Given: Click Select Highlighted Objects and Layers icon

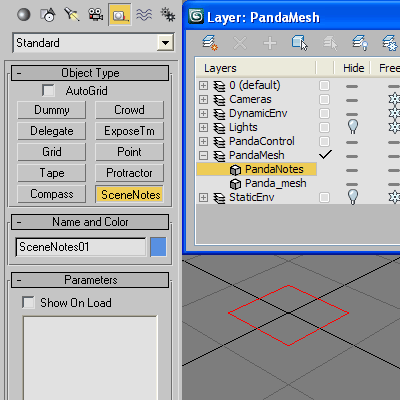Looking at the screenshot, I should point(300,43).
